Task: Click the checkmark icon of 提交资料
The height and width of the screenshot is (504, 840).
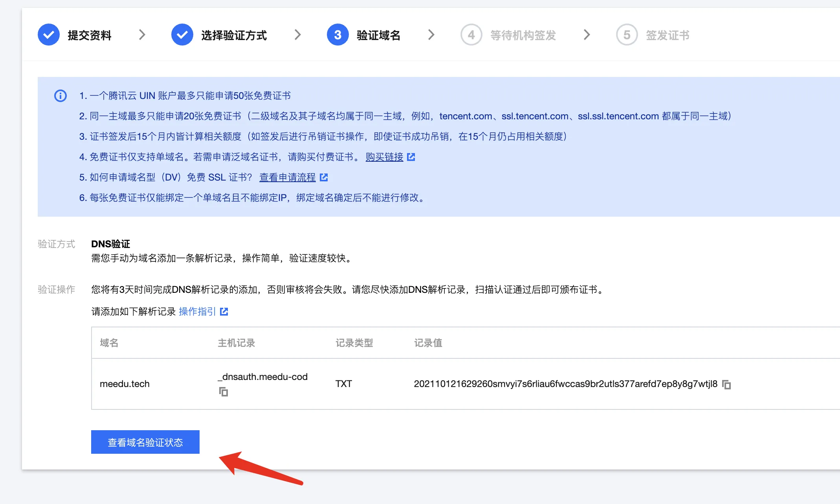Action: [49, 35]
